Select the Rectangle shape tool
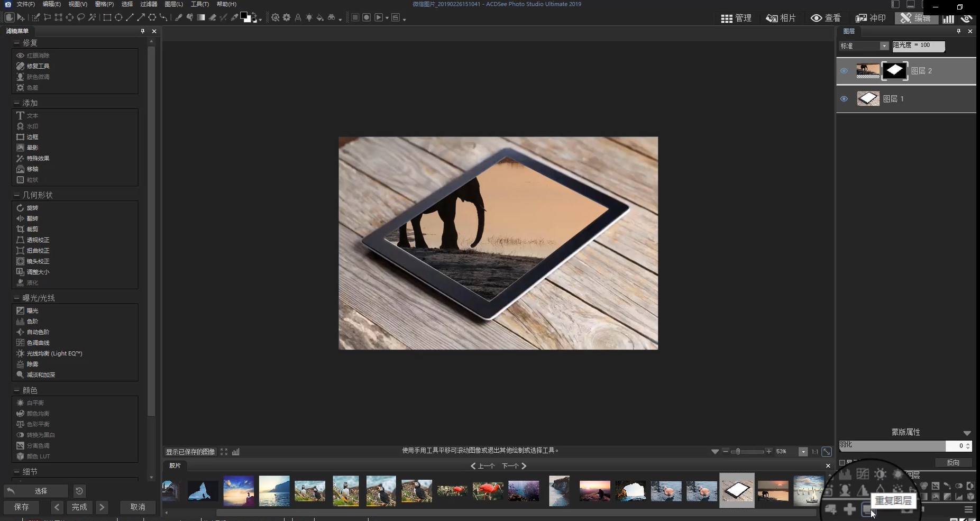Viewport: 980px width, 521px height. [107, 17]
